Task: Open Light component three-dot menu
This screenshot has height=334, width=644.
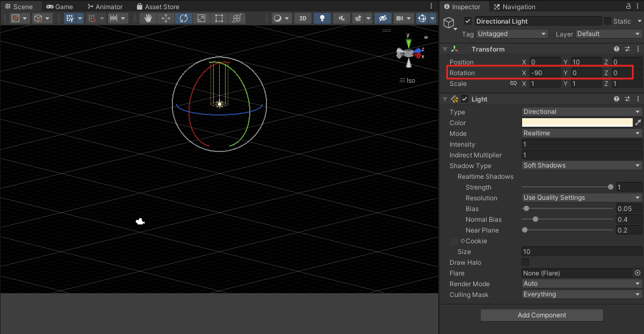Action: 638,99
